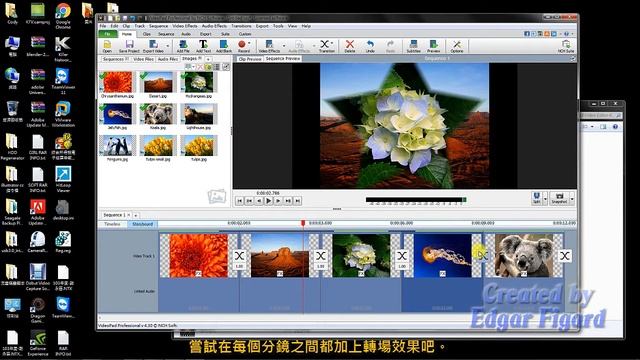Click the Save Project icon
This screenshot has height=360, width=640.
[x=129, y=46]
